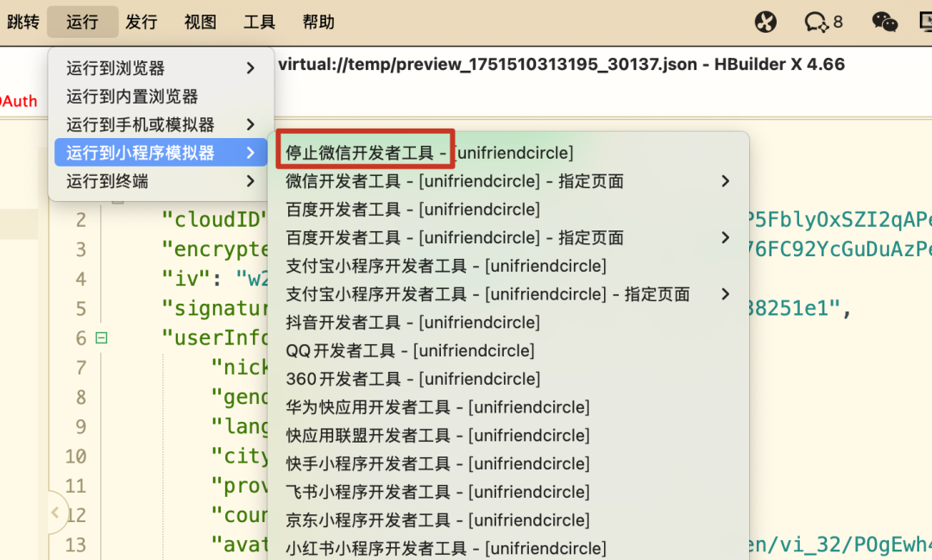Viewport: 932px width, 560px height.
Task: Open the 帮助 menu
Action: 318,22
